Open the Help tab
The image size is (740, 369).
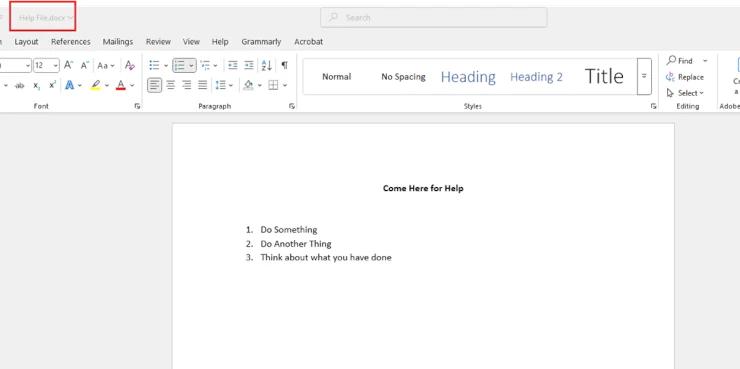pos(220,42)
